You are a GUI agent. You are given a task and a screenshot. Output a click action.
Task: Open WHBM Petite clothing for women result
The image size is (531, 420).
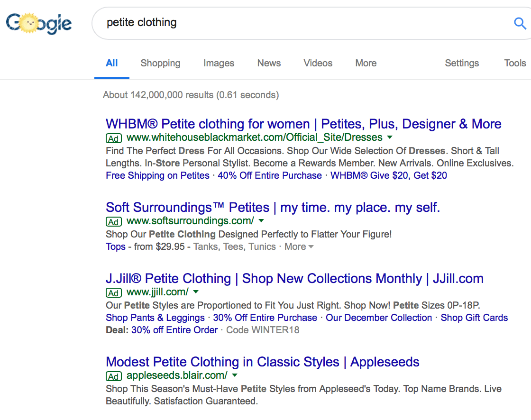coord(303,124)
